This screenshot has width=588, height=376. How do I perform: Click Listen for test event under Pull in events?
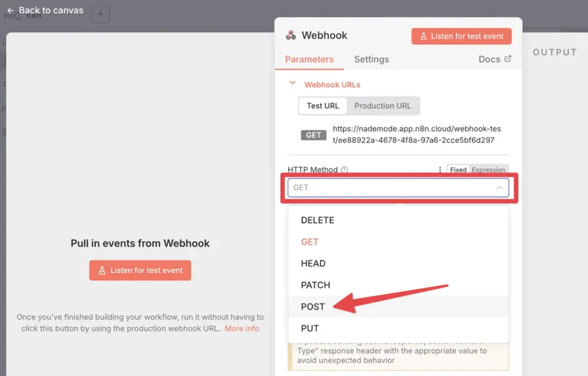tap(140, 270)
